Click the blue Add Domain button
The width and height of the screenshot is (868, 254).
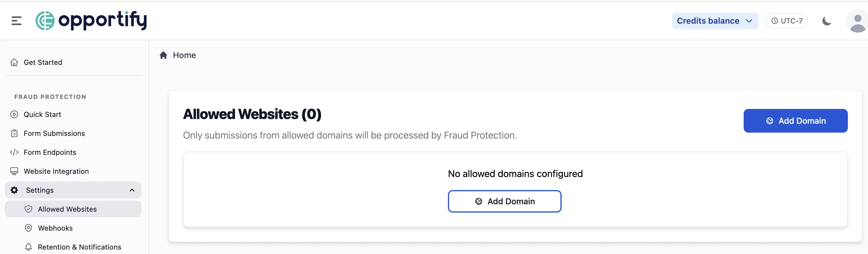pos(795,121)
